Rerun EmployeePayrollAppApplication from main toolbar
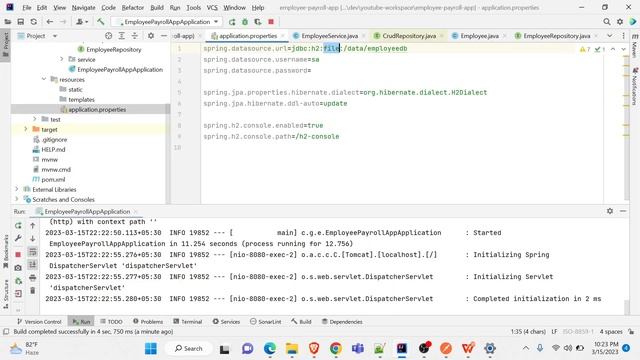Image resolution: width=640 pixels, height=360 pixels. [232, 22]
